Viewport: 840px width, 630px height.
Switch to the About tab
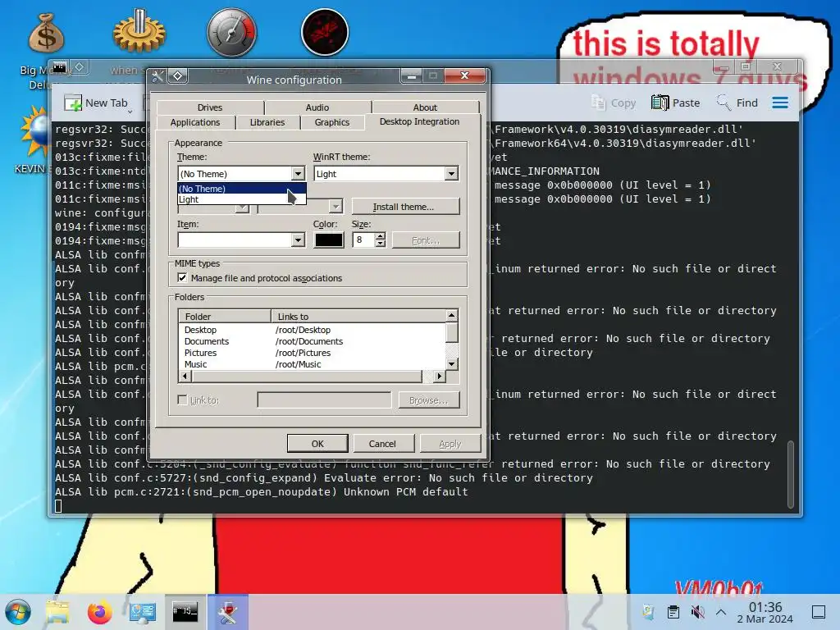[425, 107]
